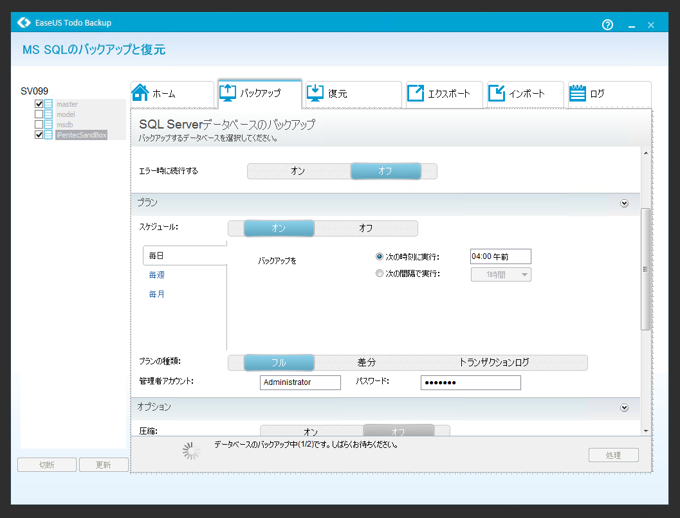This screenshot has width=680, height=518.
Task: Click the 更新 button
Action: pyautogui.click(x=103, y=465)
